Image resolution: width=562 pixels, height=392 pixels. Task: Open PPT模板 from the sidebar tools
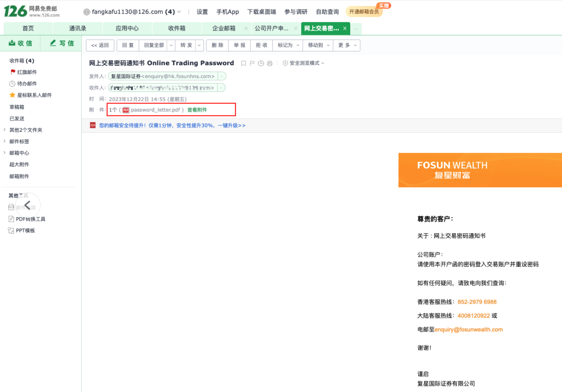[25, 231]
